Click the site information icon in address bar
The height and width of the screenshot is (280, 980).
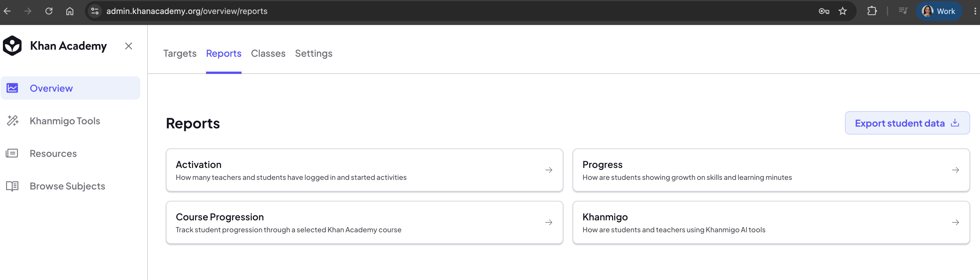95,11
